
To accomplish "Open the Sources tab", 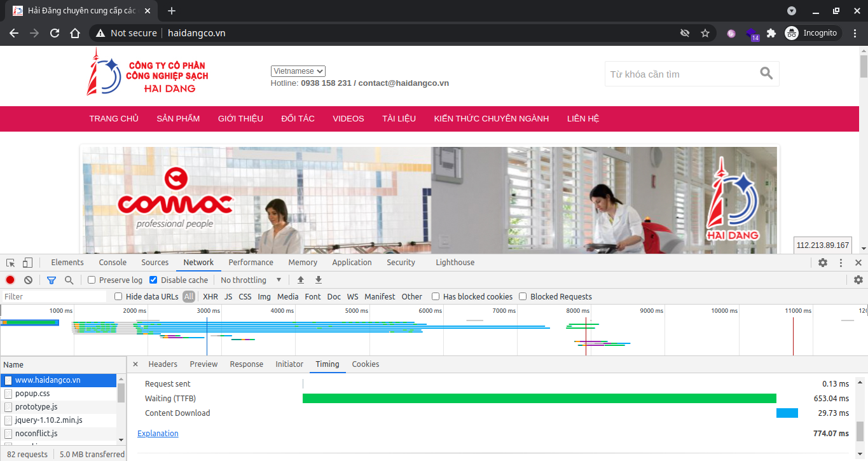I will click(x=155, y=263).
